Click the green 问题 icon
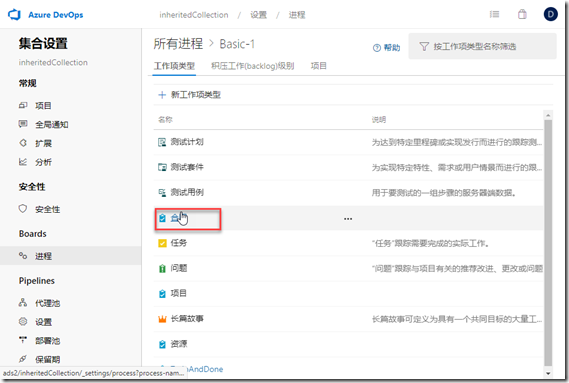This screenshot has width=569, height=383. 162,269
